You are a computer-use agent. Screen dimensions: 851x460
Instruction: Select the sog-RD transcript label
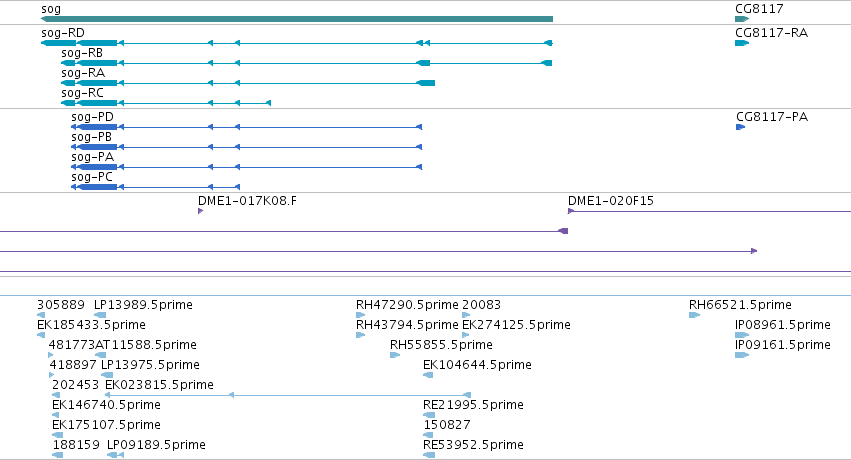click(x=63, y=33)
